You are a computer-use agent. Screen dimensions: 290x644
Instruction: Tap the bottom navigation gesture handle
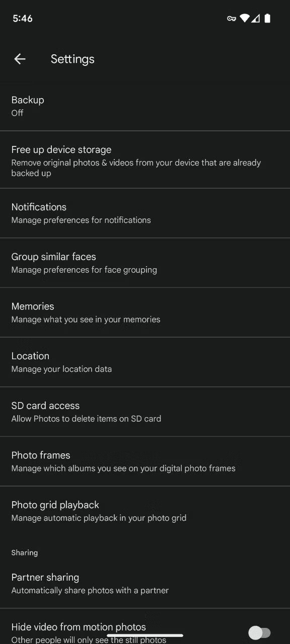(x=145, y=635)
